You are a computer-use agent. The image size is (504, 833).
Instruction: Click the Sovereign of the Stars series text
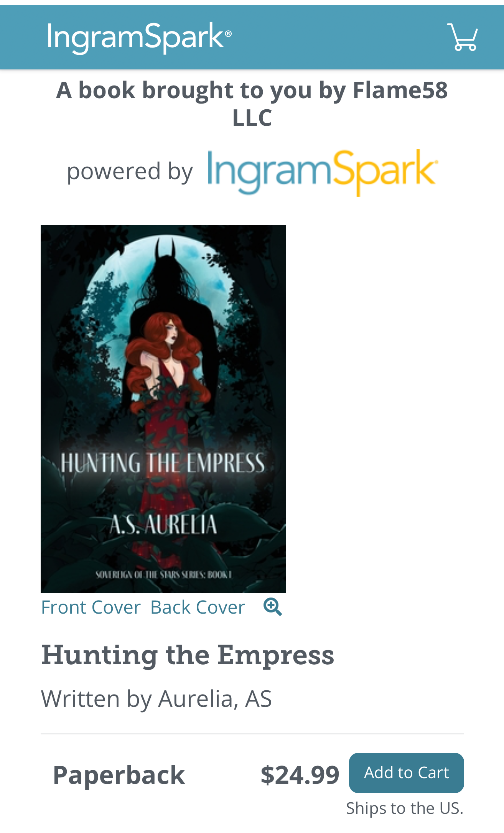tap(163, 575)
